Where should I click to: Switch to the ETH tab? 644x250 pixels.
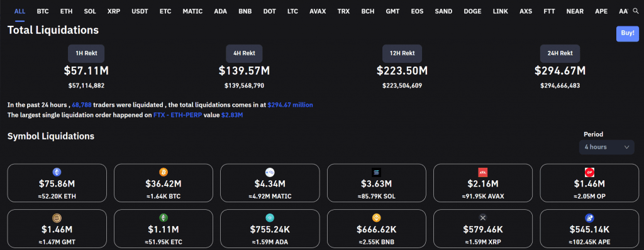[x=66, y=11]
